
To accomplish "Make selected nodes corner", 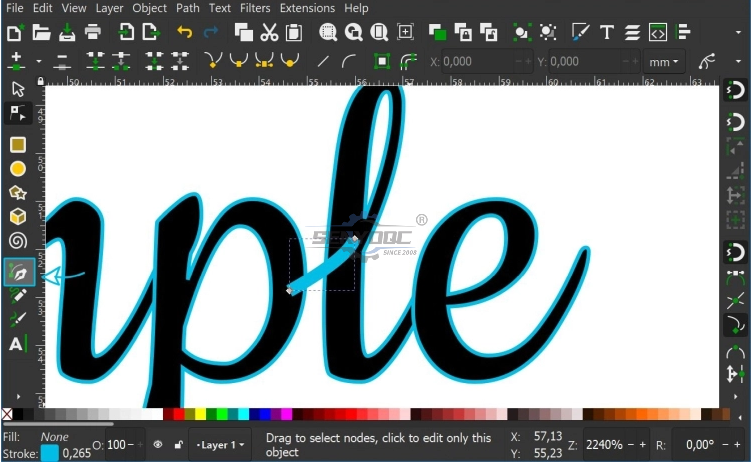I will [213, 61].
